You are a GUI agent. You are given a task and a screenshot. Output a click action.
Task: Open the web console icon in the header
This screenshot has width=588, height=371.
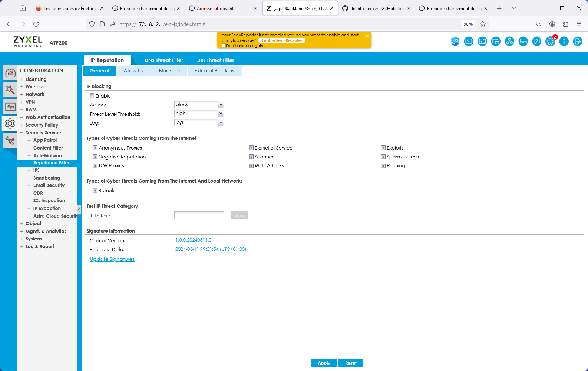[x=482, y=42]
